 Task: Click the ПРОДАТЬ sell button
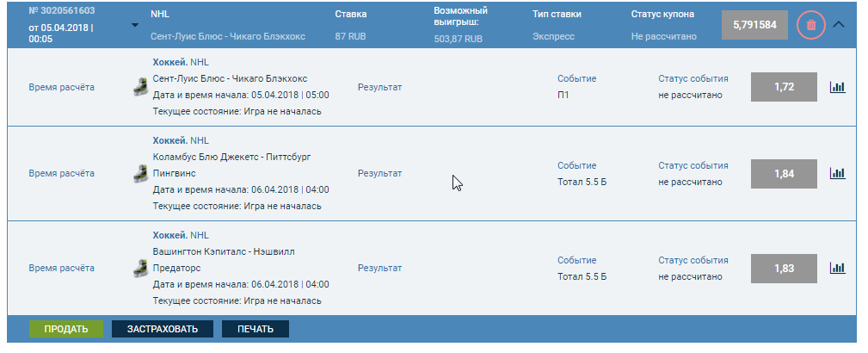(66, 329)
